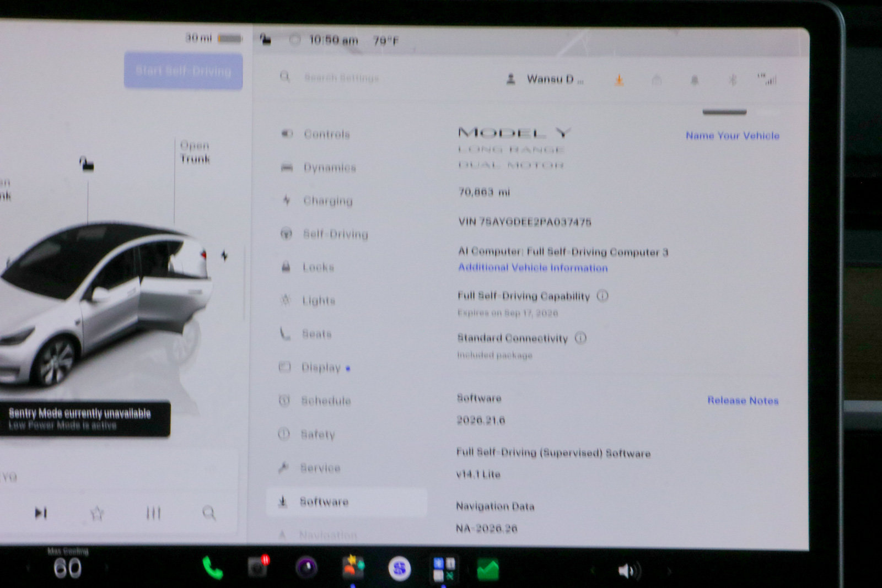Screen dimensions: 882x588
Task: View the Release Notes link
Action: point(743,401)
